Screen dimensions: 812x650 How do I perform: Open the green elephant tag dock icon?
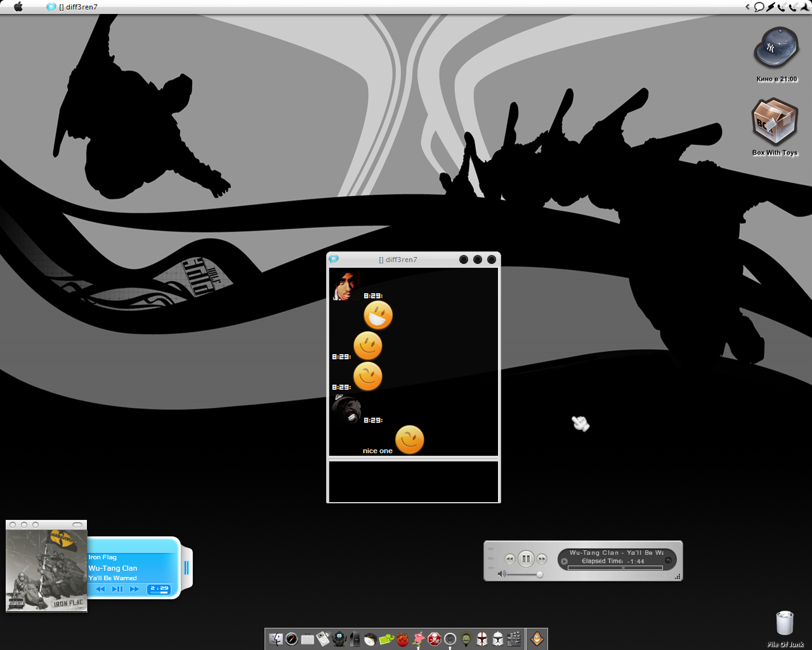386,639
